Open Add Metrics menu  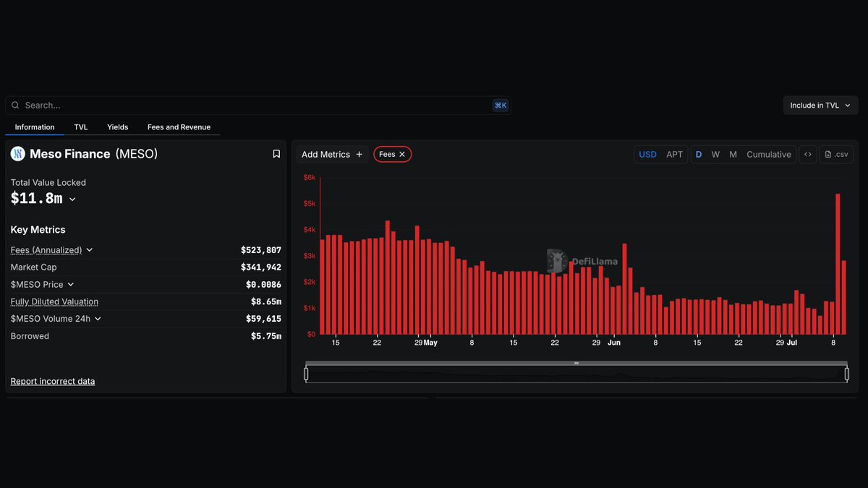tap(332, 154)
